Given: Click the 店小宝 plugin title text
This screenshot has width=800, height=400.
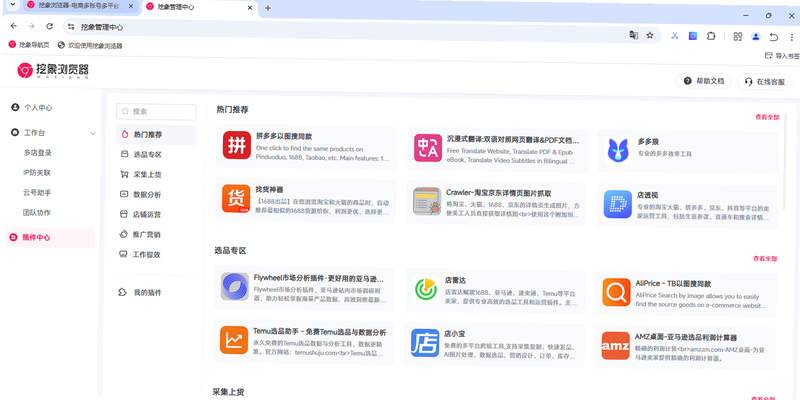Looking at the screenshot, I should [x=454, y=334].
